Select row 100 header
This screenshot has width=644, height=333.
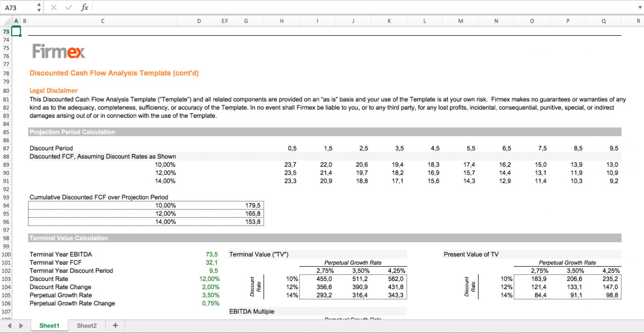6,254
